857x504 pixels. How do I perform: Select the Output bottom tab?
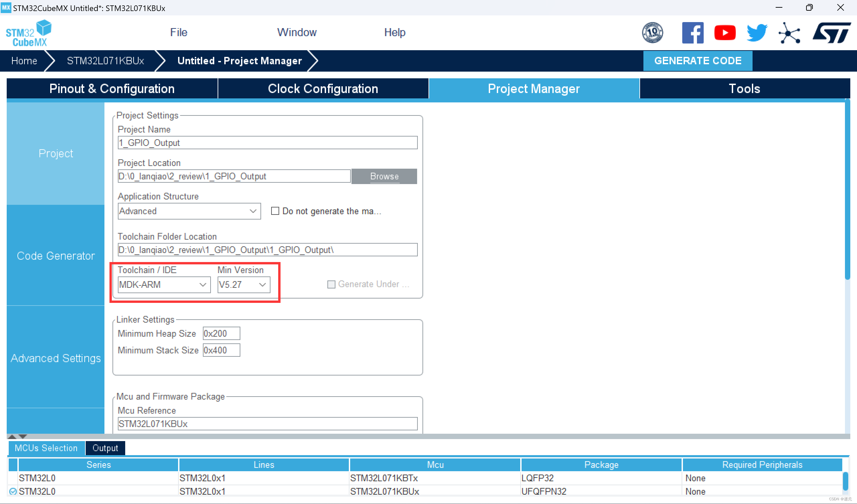click(105, 447)
